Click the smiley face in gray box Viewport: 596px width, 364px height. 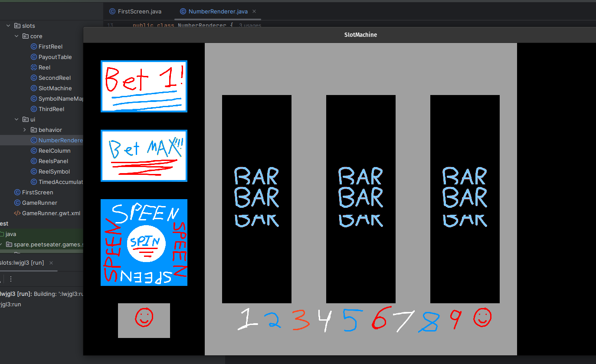[x=144, y=320]
